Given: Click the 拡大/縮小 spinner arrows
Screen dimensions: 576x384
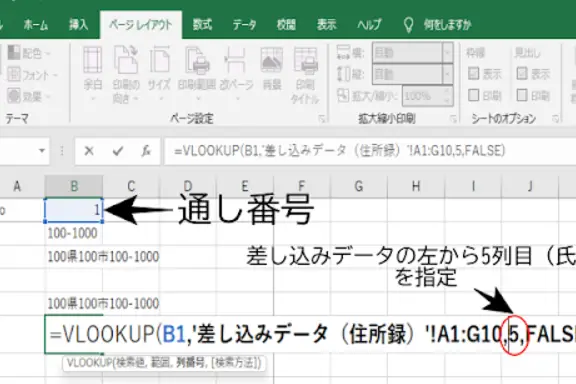Looking at the screenshot, I should [447, 96].
